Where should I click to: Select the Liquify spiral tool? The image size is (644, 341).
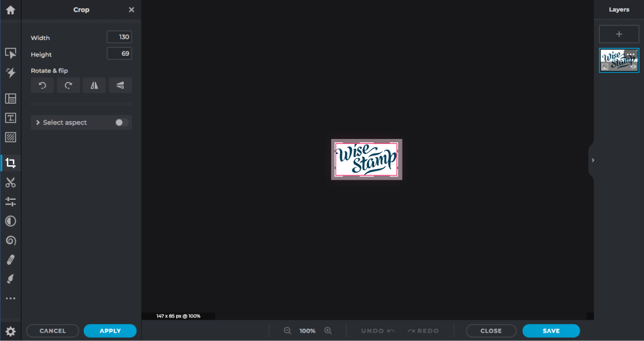tap(10, 241)
